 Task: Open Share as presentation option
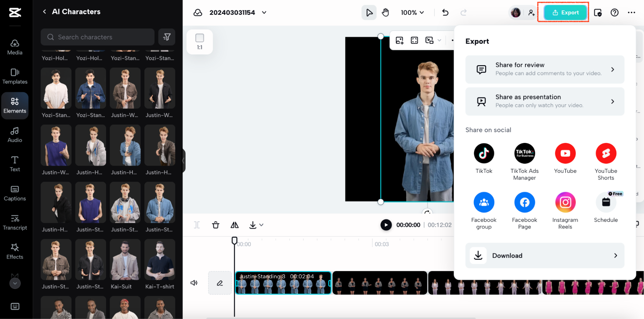(x=545, y=102)
